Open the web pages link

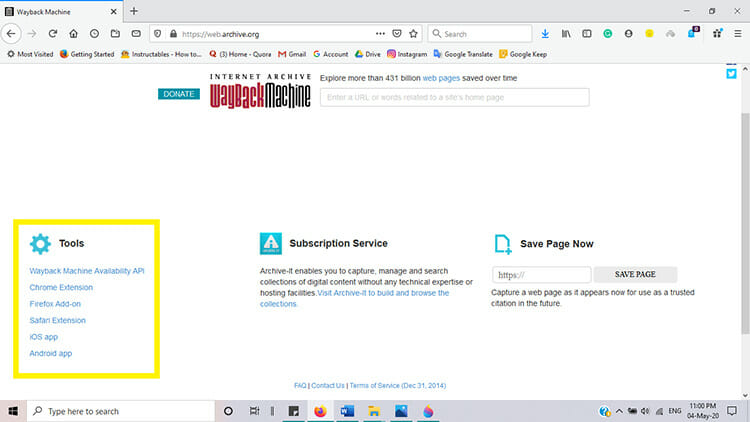click(x=441, y=78)
